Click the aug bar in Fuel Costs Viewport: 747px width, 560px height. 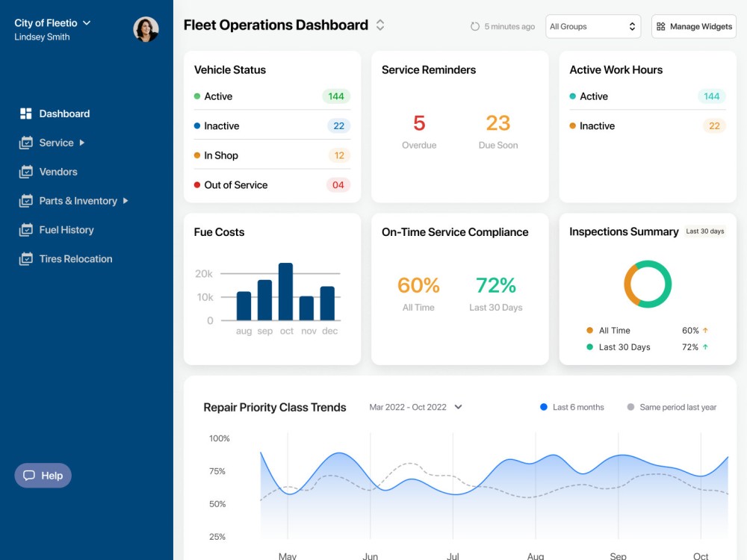[x=244, y=305]
